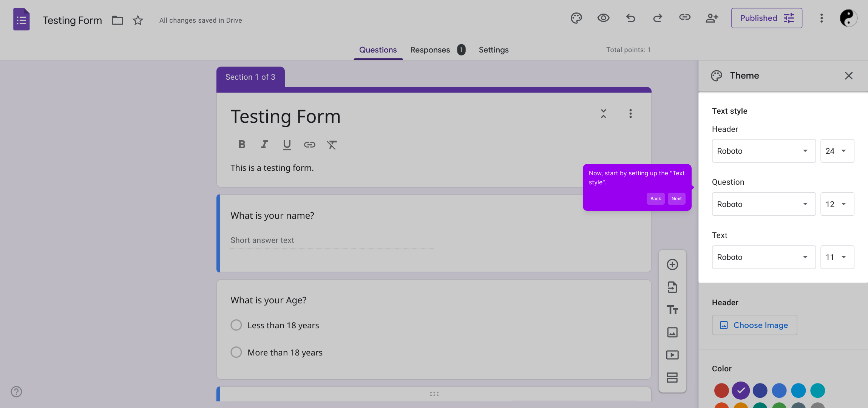The width and height of the screenshot is (868, 408).
Task: Click the import questions icon
Action: pos(672,287)
